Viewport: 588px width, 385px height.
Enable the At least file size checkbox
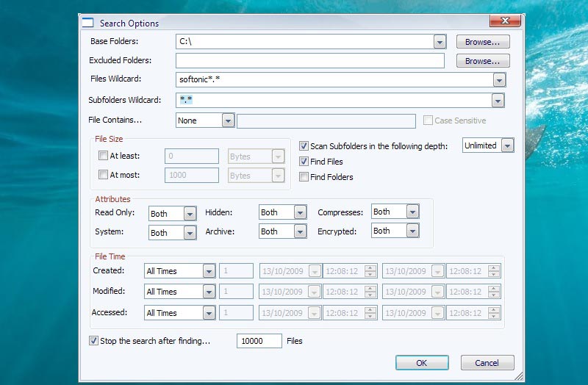103,156
